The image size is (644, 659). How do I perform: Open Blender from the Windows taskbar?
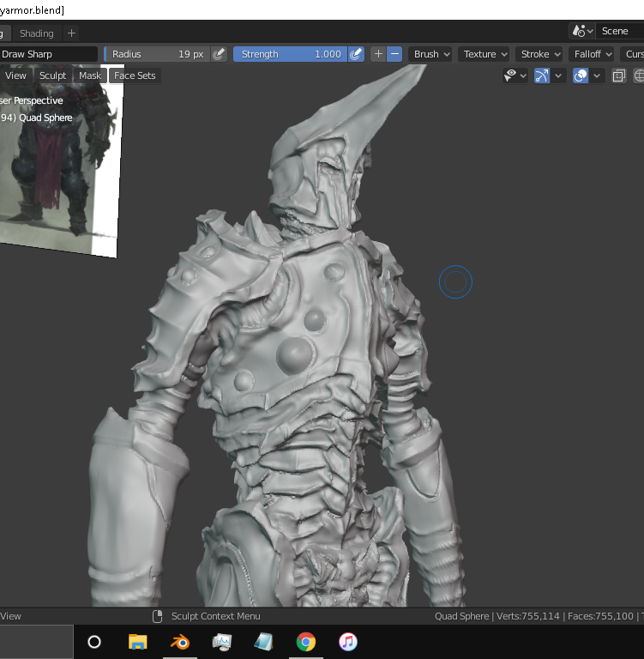[x=180, y=642]
